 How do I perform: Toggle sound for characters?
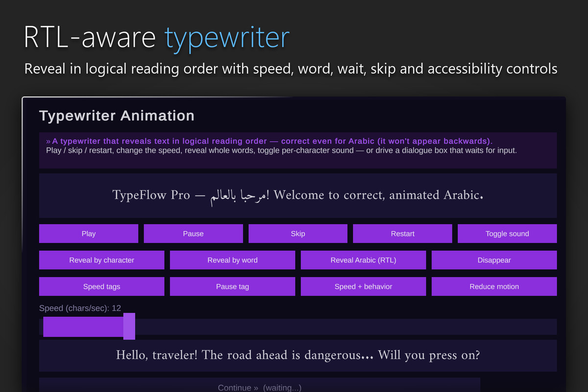507,234
